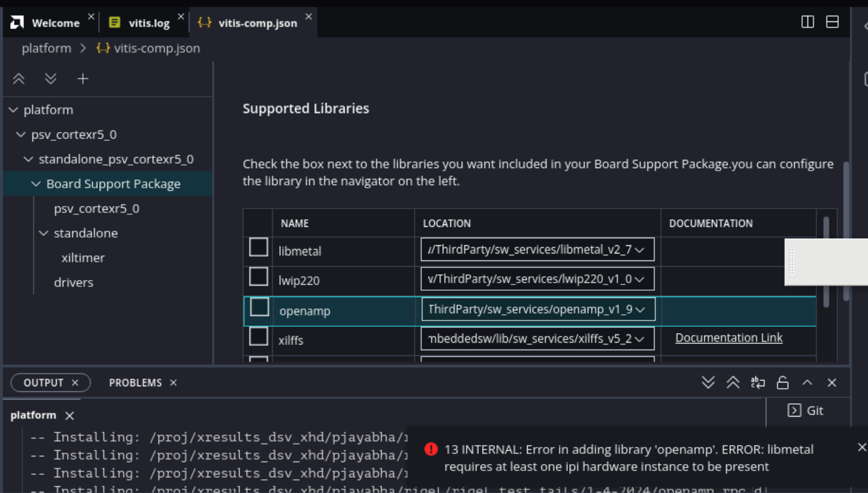Collapse all tree items icon in navigator

tap(19, 79)
